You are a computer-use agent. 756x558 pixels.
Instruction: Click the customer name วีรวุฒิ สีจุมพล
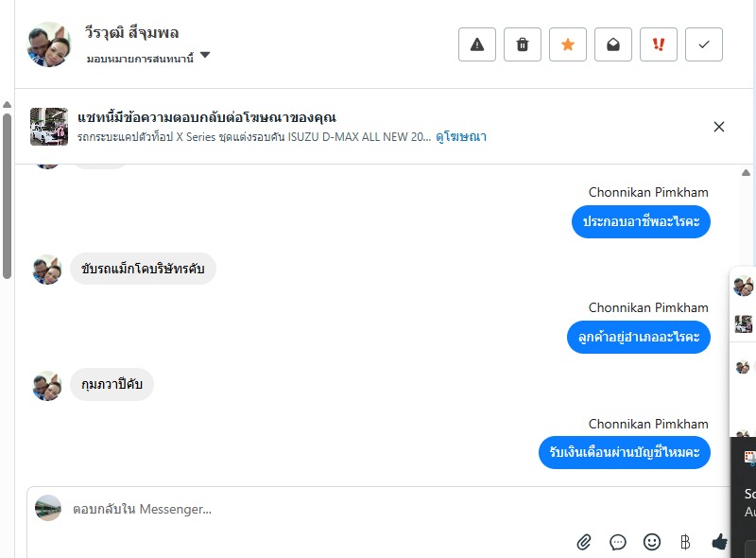pyautogui.click(x=132, y=33)
